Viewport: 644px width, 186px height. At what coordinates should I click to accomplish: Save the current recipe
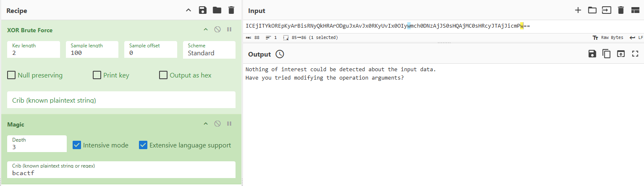(x=203, y=10)
